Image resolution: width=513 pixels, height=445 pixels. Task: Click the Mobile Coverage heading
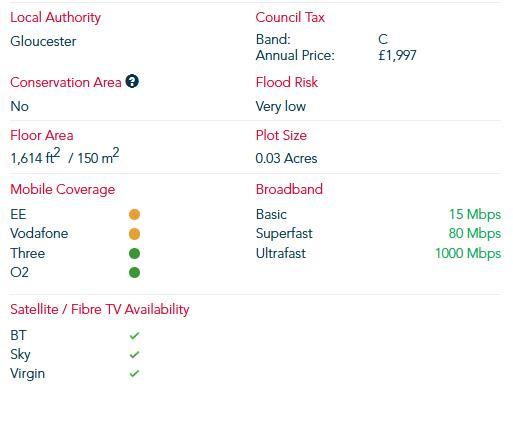point(63,190)
